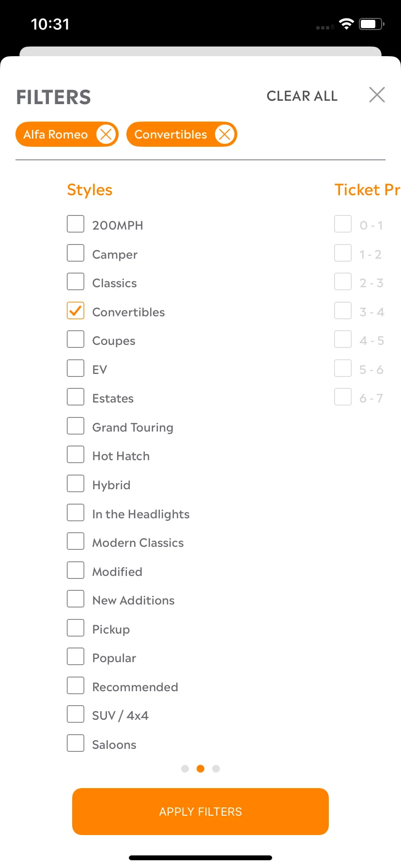Apply the selected filters
Screen dimensions: 401x868
point(200,811)
